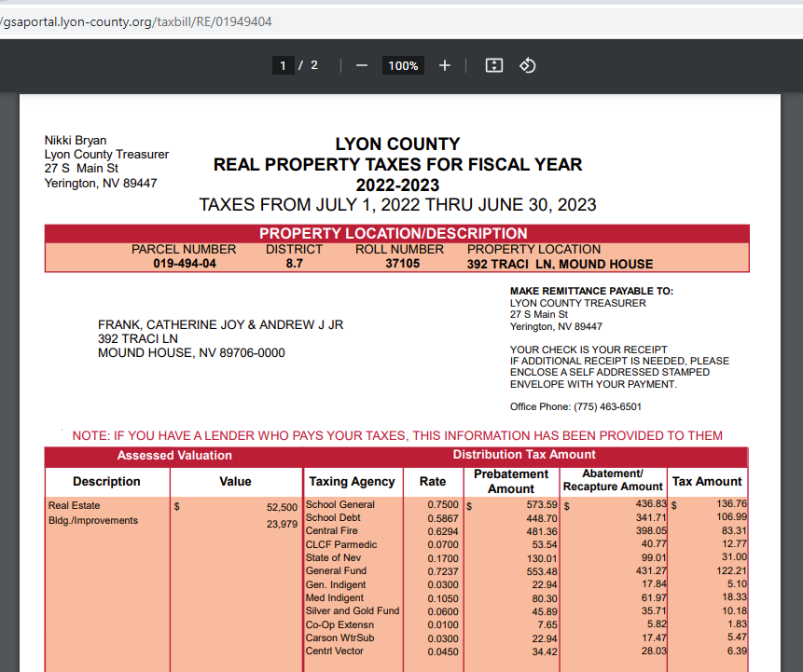Click the zoom in plus button
This screenshot has width=803, height=672.
click(x=445, y=65)
